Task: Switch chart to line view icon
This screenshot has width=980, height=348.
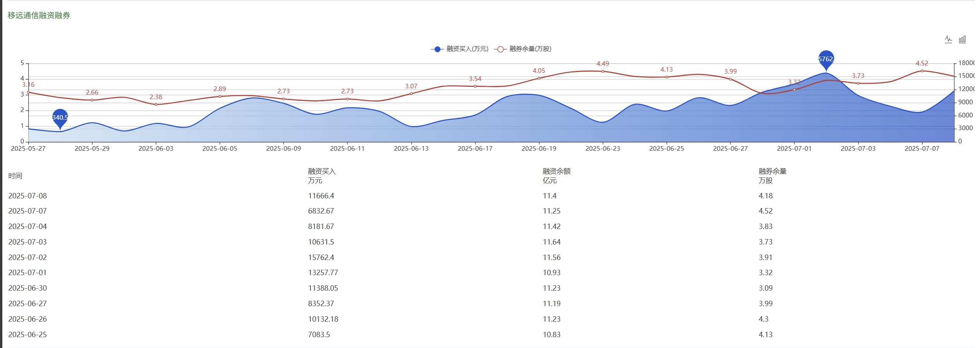Action: pyautogui.click(x=948, y=40)
